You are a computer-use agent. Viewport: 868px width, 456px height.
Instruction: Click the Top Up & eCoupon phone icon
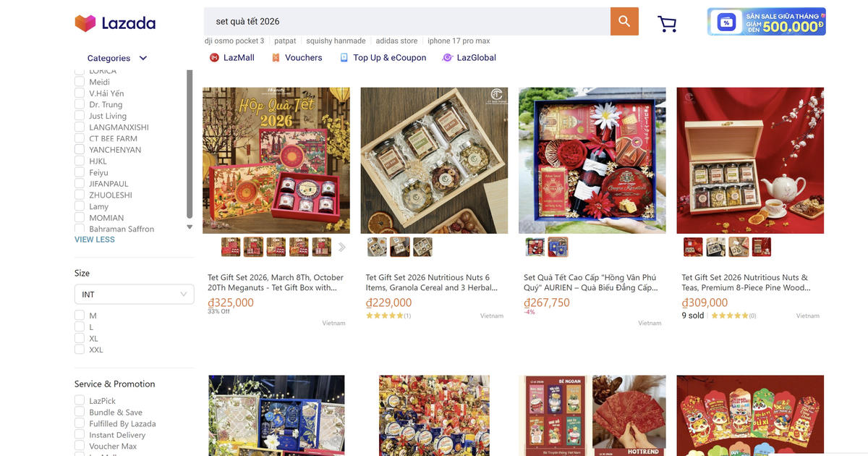(344, 58)
